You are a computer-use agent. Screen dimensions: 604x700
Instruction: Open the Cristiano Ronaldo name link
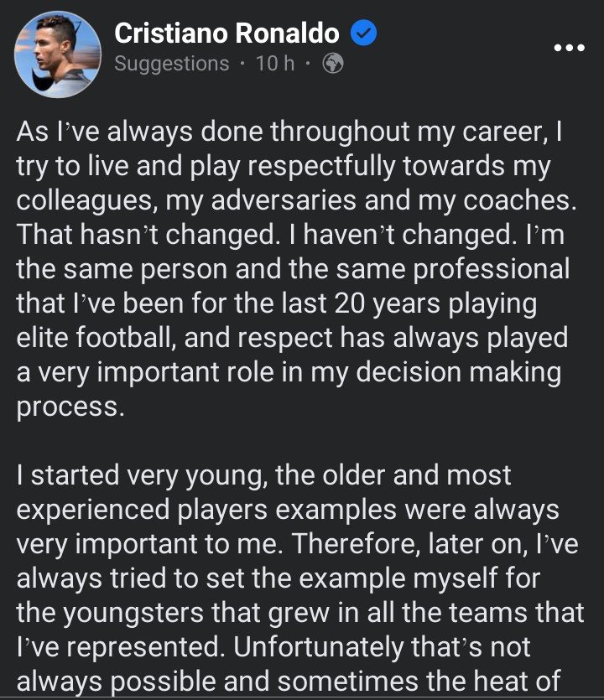pos(226,34)
